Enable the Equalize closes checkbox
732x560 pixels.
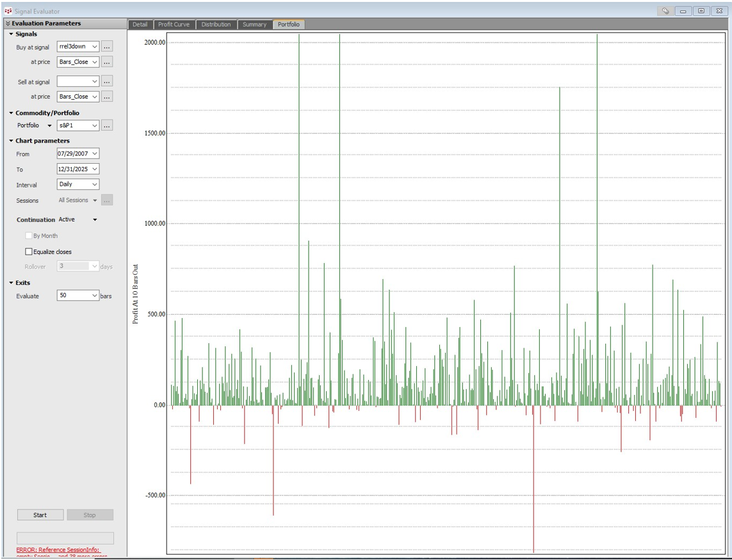[28, 252]
